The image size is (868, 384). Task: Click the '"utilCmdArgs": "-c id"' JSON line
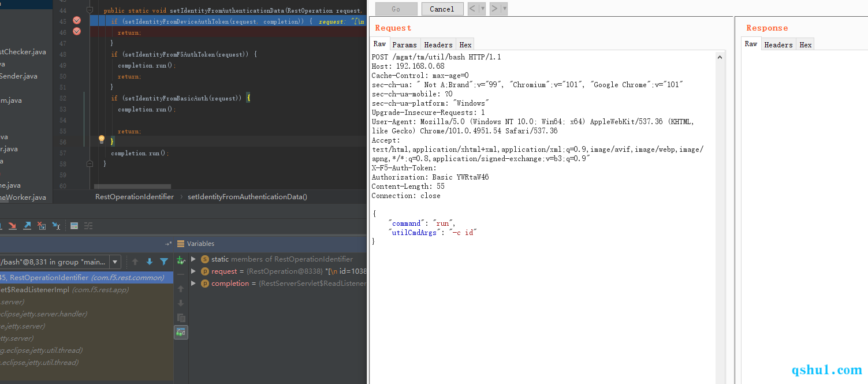433,233
